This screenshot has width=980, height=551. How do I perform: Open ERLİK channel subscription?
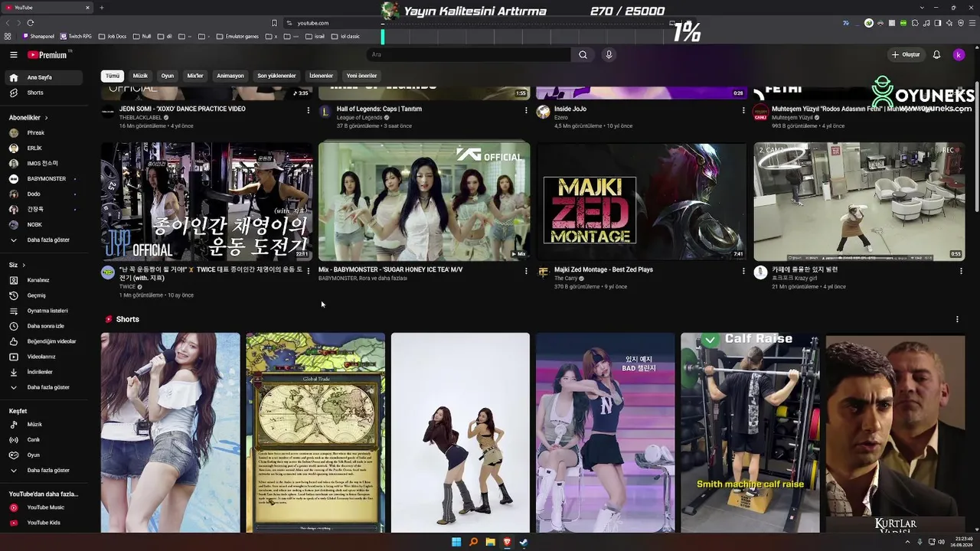pos(45,148)
